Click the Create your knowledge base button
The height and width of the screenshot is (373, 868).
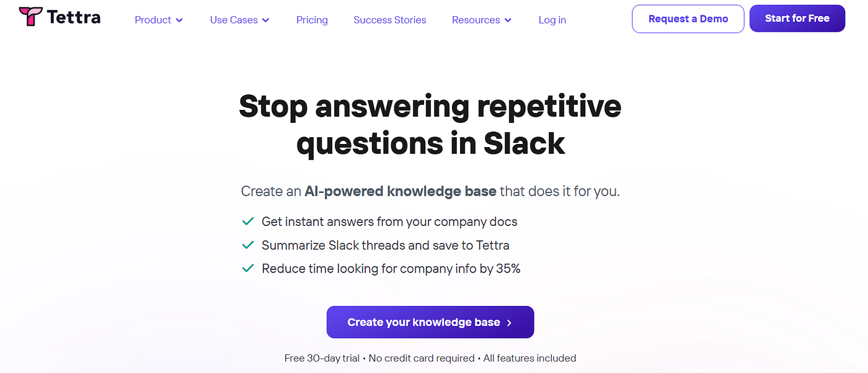(430, 322)
